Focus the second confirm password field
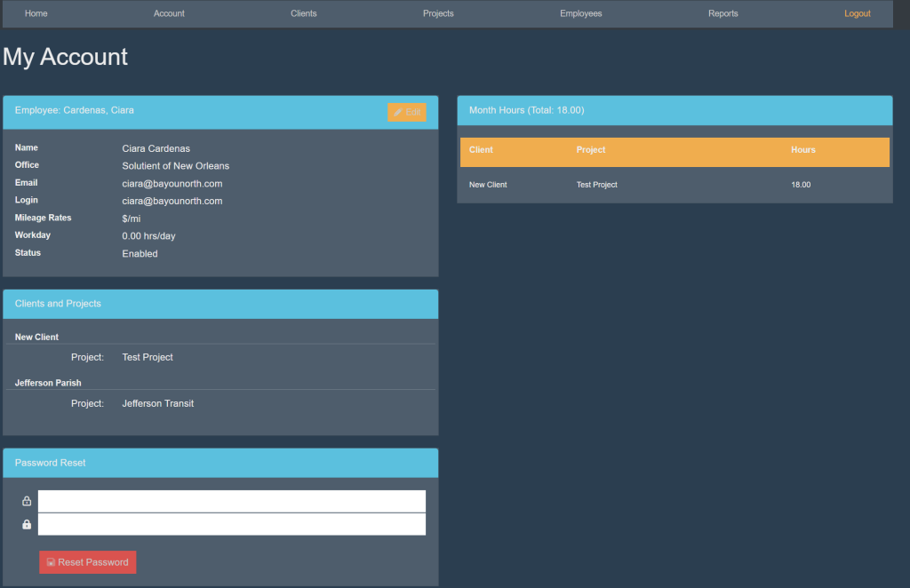Screen dimensions: 910x588 pyautogui.click(x=231, y=524)
